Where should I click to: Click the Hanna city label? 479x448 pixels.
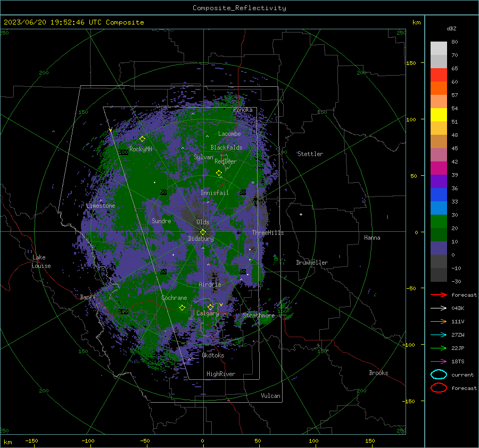(372, 238)
